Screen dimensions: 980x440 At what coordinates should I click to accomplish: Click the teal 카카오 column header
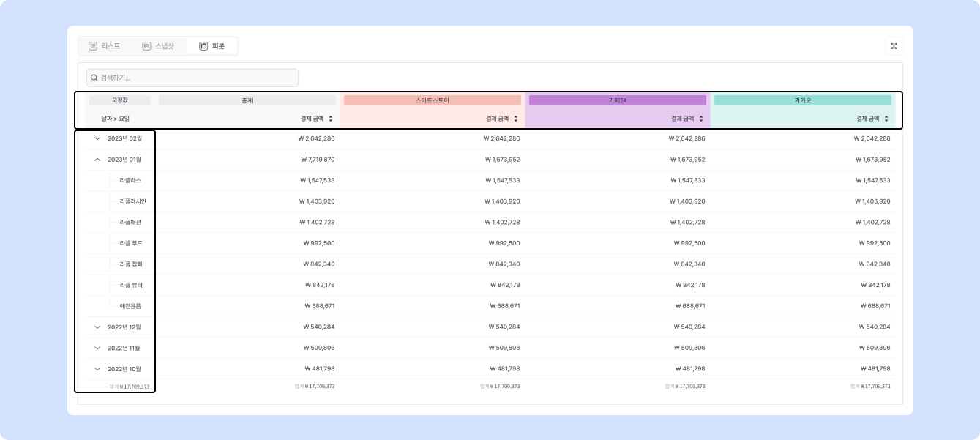pyautogui.click(x=802, y=100)
